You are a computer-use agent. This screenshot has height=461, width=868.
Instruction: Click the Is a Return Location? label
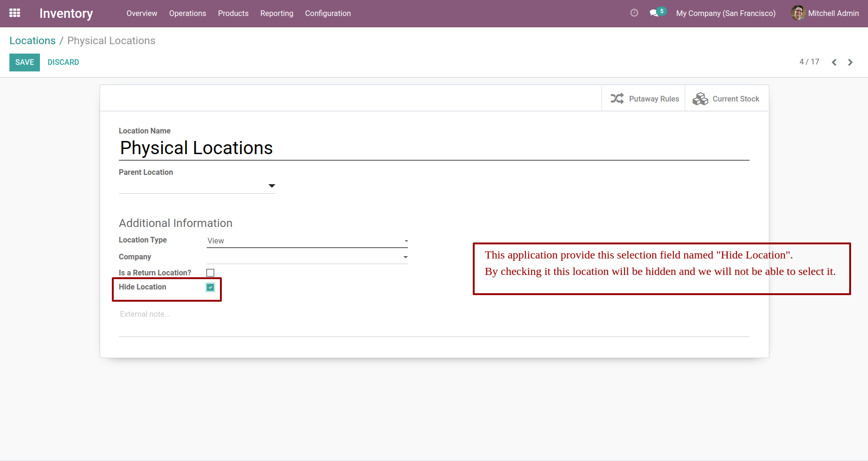tap(155, 273)
